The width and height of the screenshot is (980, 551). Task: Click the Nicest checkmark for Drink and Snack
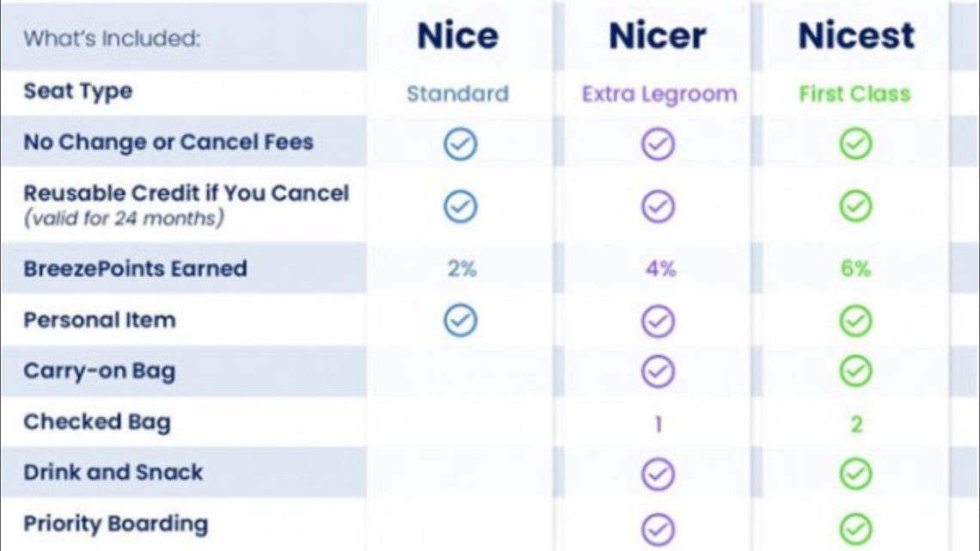[855, 474]
